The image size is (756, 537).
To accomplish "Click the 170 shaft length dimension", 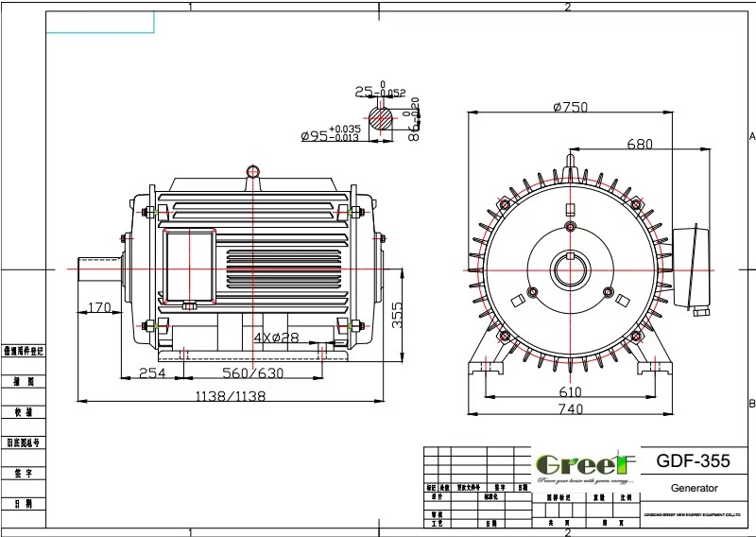I will 99,307.
